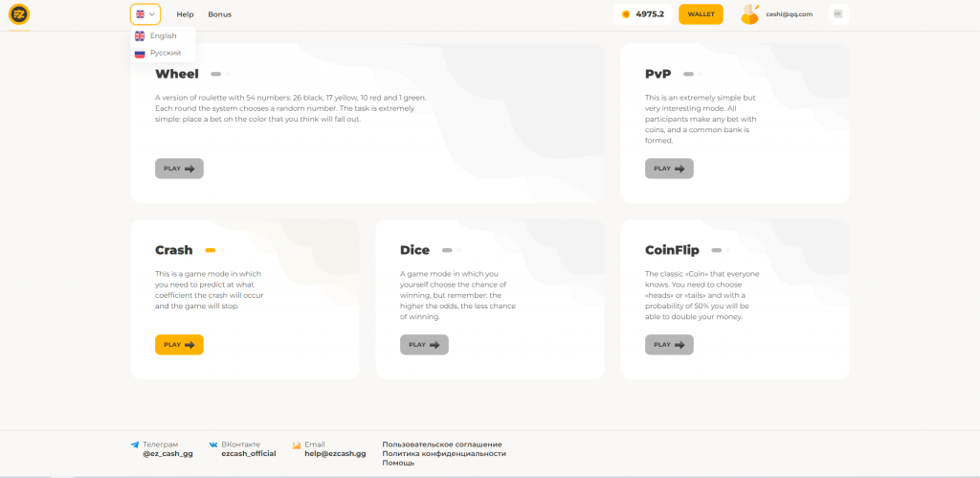This screenshot has width=980, height=478.
Task: Click the 4975.2 balance display
Action: (649, 14)
